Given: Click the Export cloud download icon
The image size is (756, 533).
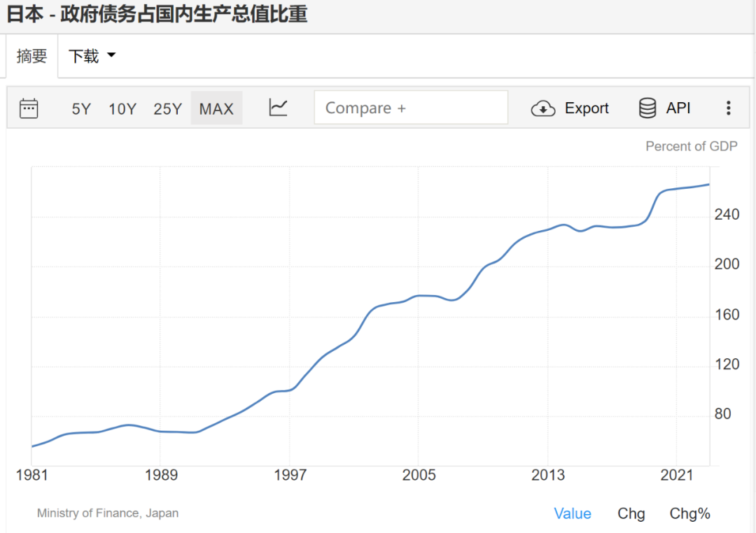Looking at the screenshot, I should (x=543, y=108).
